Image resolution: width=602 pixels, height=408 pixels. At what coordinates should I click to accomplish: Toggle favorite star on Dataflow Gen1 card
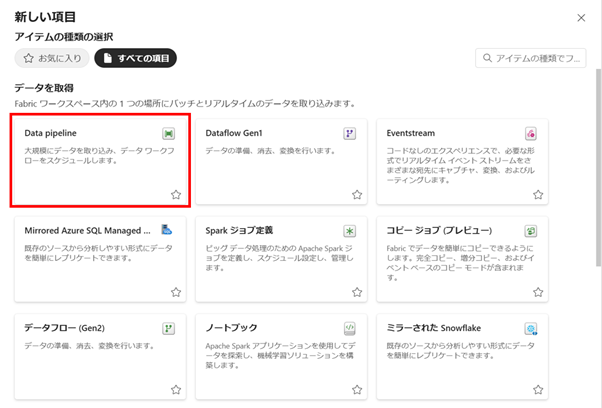pyautogui.click(x=356, y=195)
